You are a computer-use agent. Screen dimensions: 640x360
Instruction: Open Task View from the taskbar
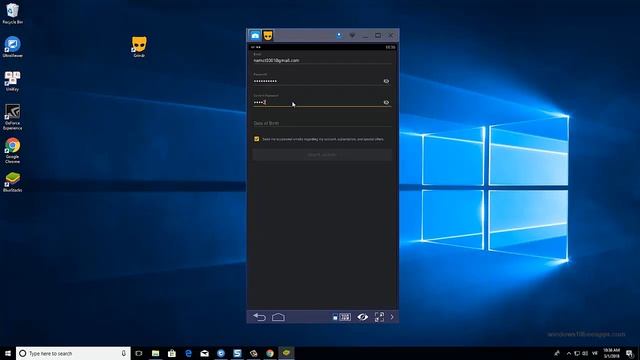point(139,353)
